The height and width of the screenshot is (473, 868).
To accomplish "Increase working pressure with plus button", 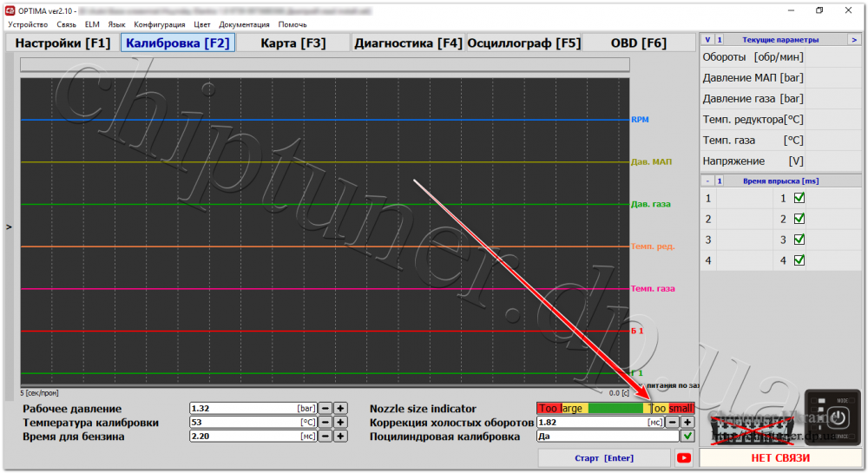I will 340,408.
